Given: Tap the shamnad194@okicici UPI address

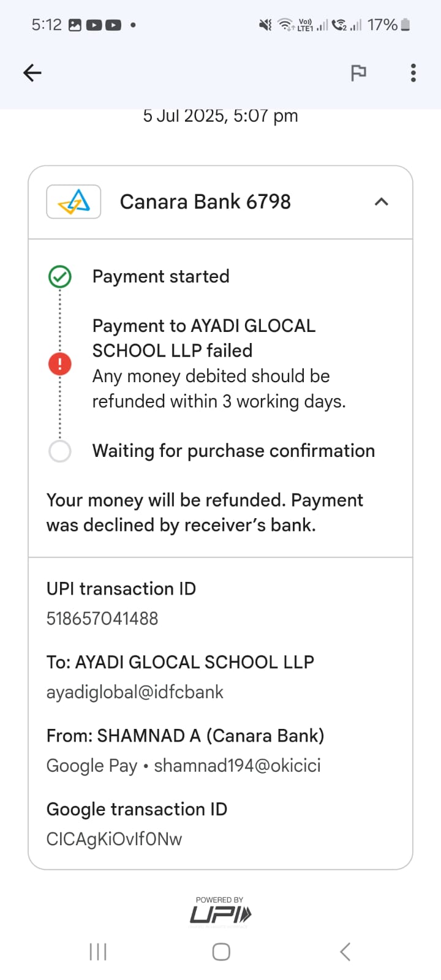Looking at the screenshot, I should pos(237,766).
